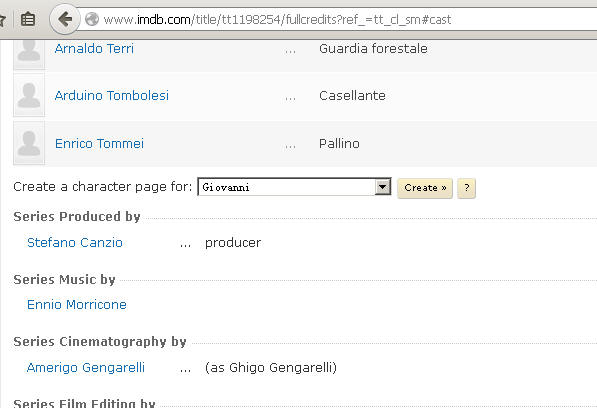Open Arduino Tombolesi's profile link

click(x=112, y=96)
